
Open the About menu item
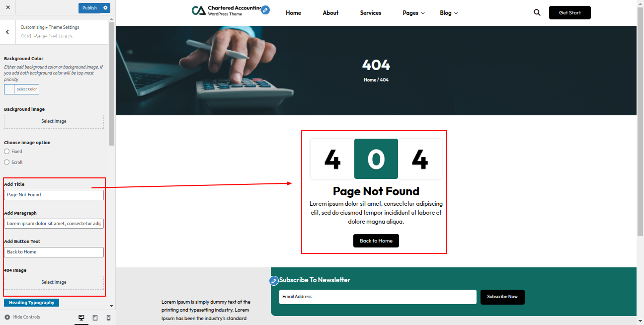point(330,13)
